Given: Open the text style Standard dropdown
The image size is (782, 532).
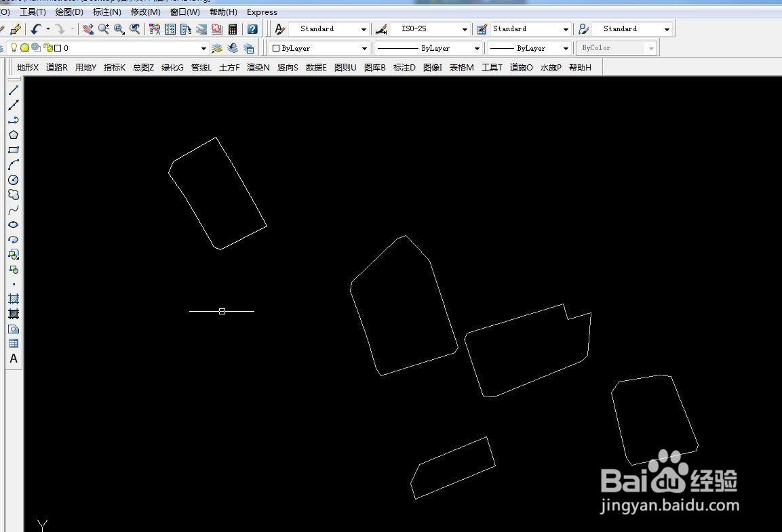Looking at the screenshot, I should [x=364, y=29].
